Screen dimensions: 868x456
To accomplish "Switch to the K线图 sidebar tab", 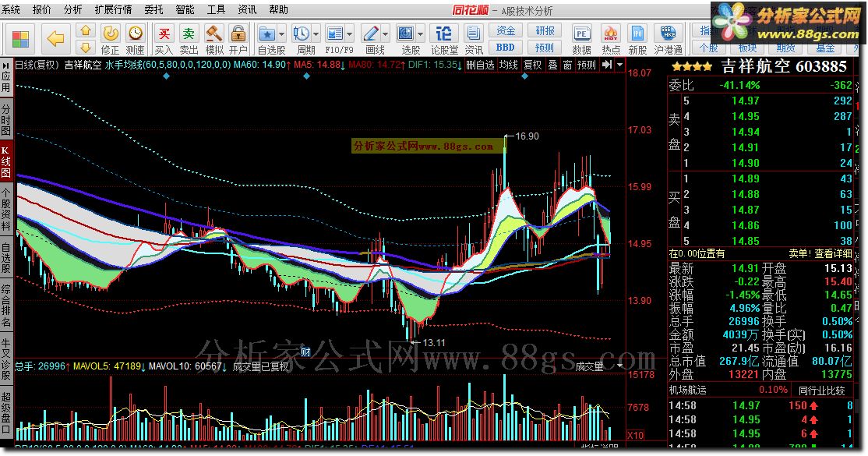I will tap(6, 161).
